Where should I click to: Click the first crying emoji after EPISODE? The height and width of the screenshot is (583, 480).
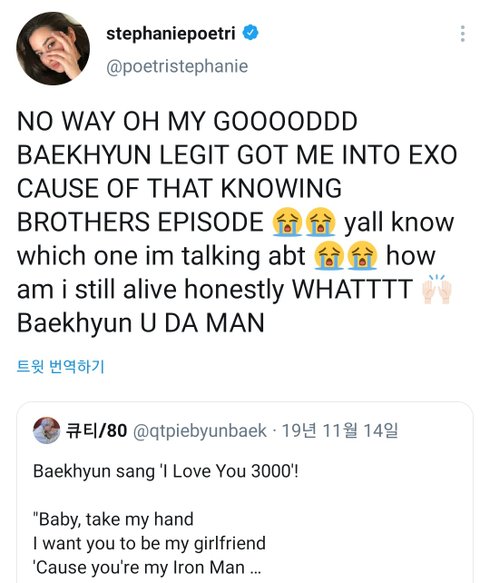(x=287, y=222)
